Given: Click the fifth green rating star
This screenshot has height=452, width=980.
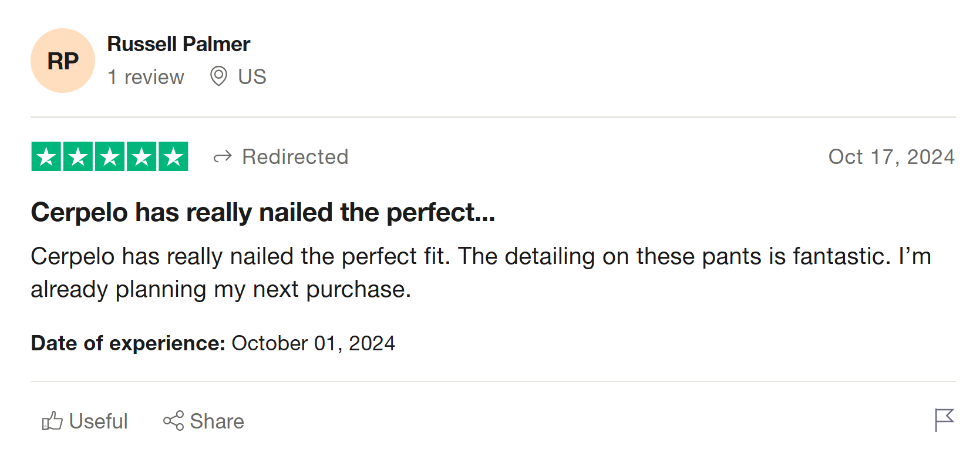Looking at the screenshot, I should coord(173,157).
